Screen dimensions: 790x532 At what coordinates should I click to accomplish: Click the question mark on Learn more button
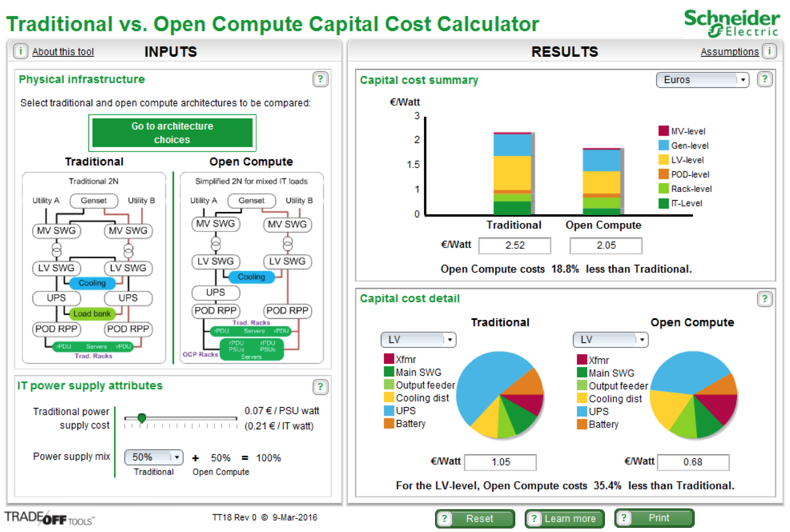tap(534, 519)
